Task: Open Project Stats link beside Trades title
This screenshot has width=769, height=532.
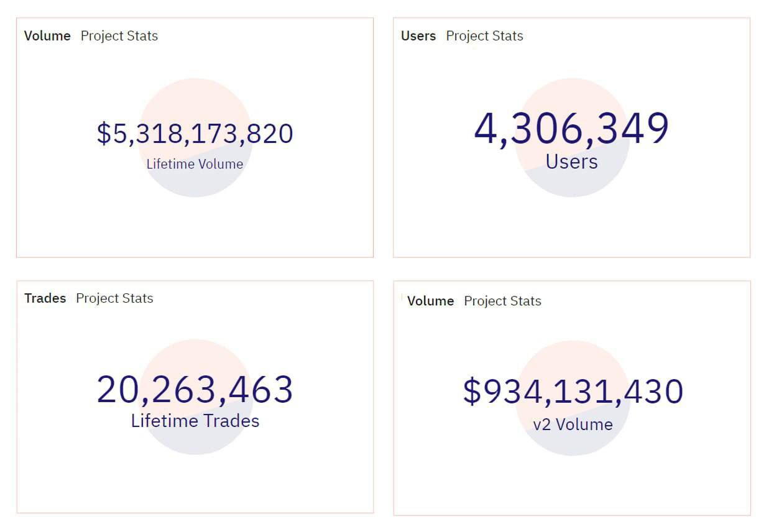Action: (x=114, y=298)
